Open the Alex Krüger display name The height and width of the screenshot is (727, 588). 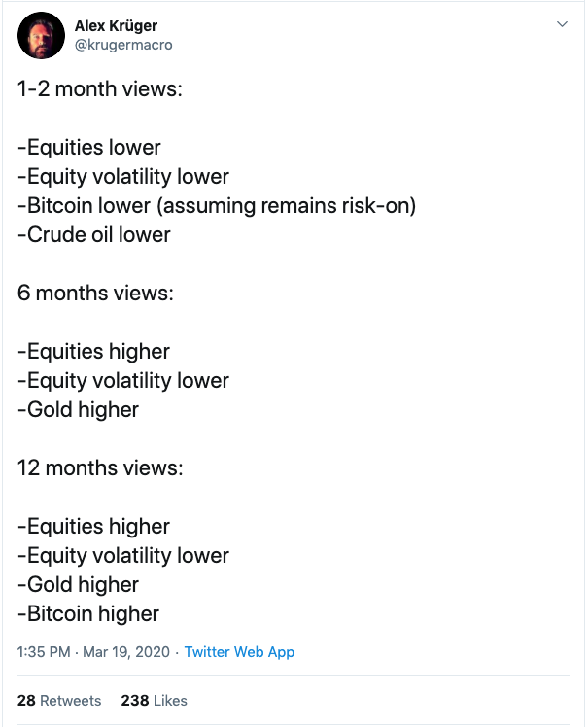[x=116, y=26]
